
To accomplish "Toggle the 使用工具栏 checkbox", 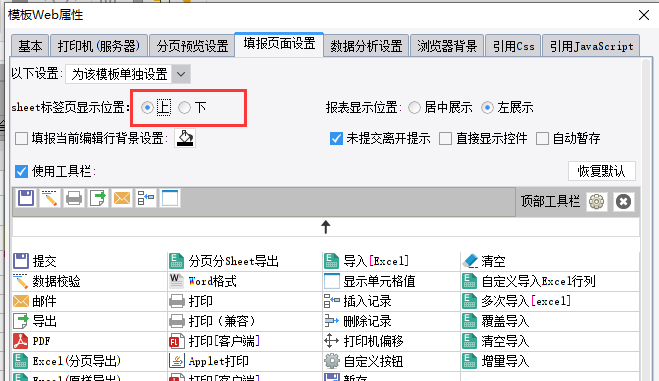I will (21, 171).
